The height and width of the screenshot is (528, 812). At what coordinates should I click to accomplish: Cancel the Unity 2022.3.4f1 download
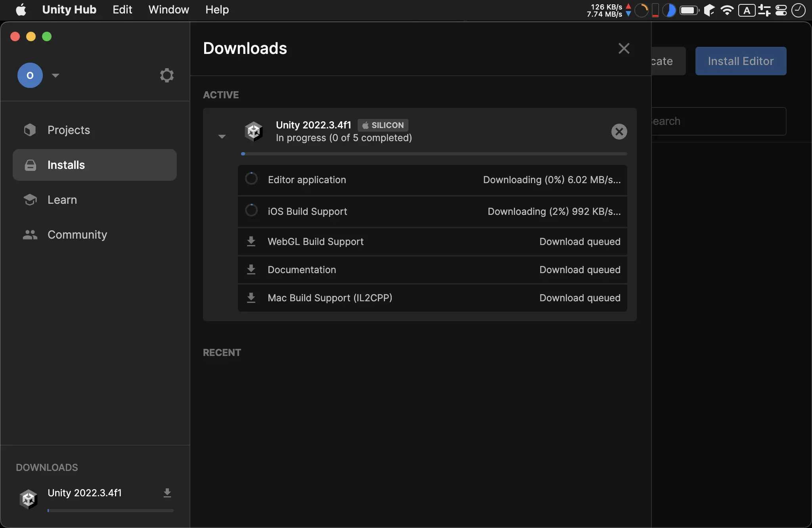(619, 132)
